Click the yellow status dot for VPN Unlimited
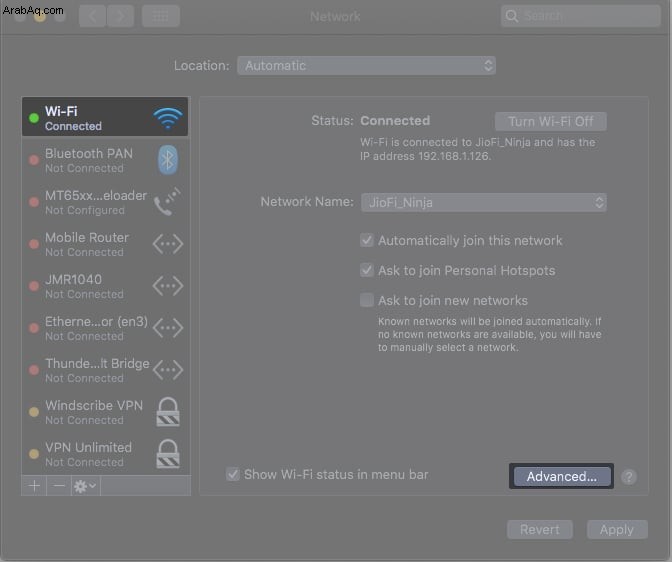This screenshot has height=562, width=672. [x=34, y=454]
